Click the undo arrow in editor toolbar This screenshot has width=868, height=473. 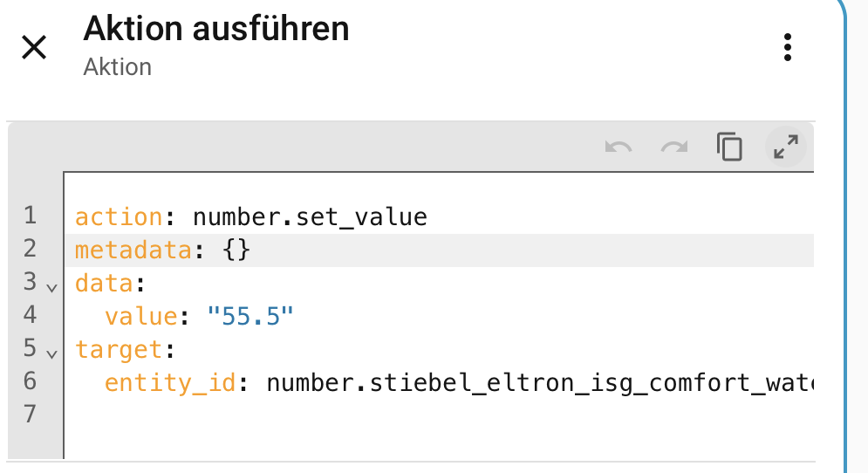click(618, 147)
